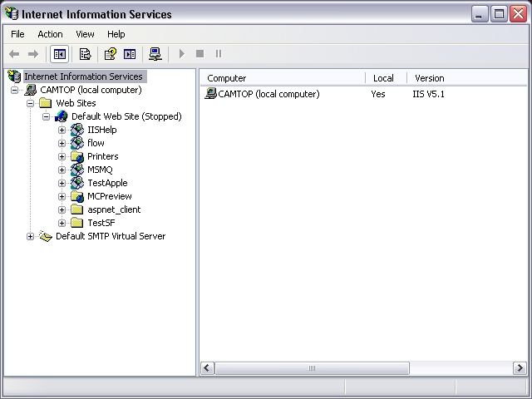The image size is (532, 399).
Task: Click the IISHelp virtual directory icon
Action: click(77, 130)
